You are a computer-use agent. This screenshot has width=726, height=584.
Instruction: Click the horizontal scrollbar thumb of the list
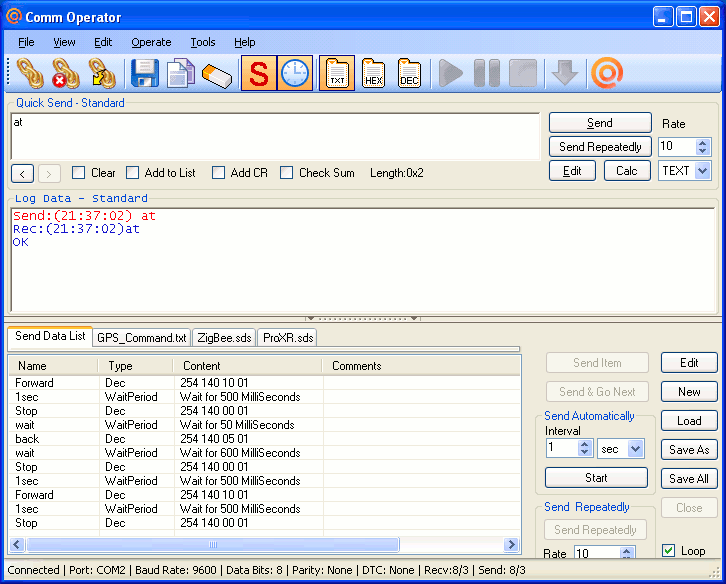(213, 545)
